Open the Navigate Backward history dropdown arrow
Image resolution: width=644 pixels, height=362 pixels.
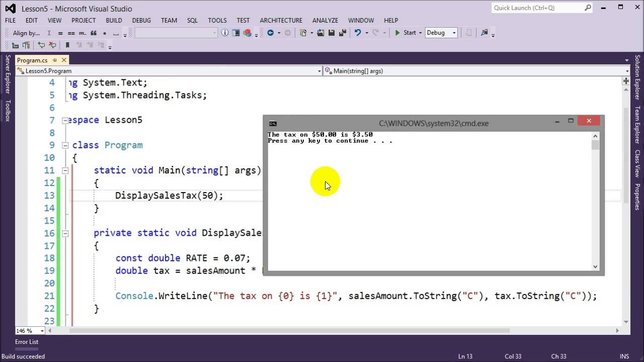tap(278, 33)
